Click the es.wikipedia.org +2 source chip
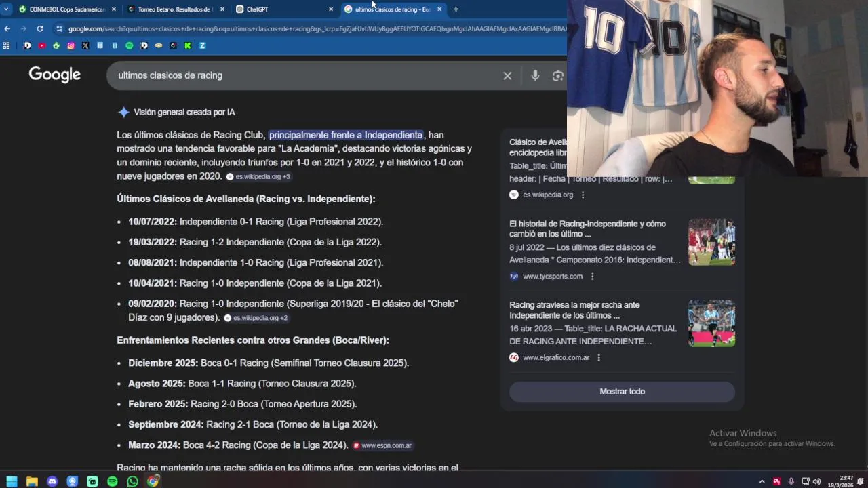Image resolution: width=868 pixels, height=488 pixels. 256,318
